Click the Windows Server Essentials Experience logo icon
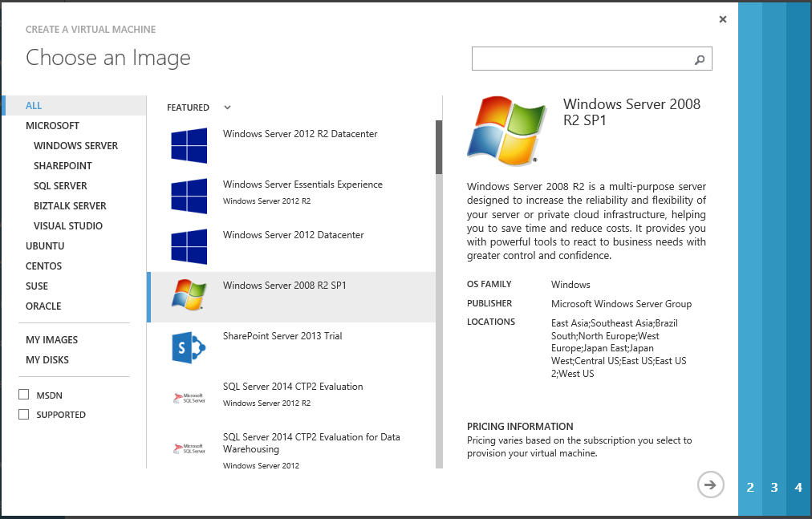812x519 pixels. 189,197
